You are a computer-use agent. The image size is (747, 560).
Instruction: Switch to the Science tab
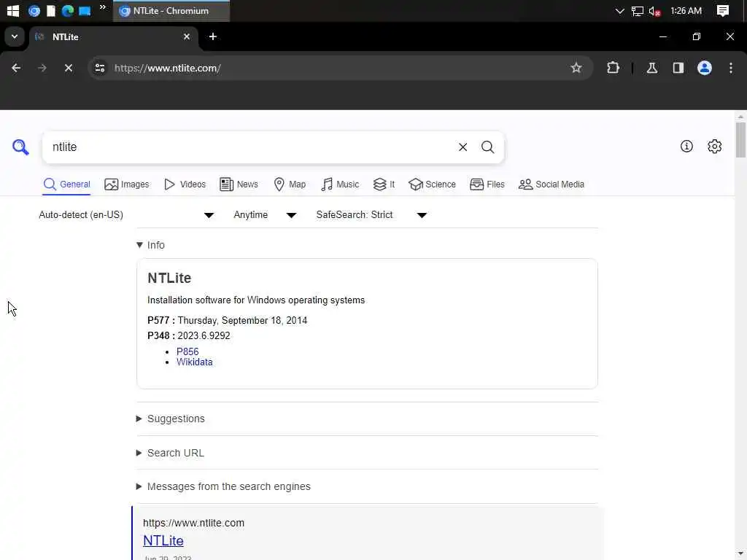click(x=432, y=184)
